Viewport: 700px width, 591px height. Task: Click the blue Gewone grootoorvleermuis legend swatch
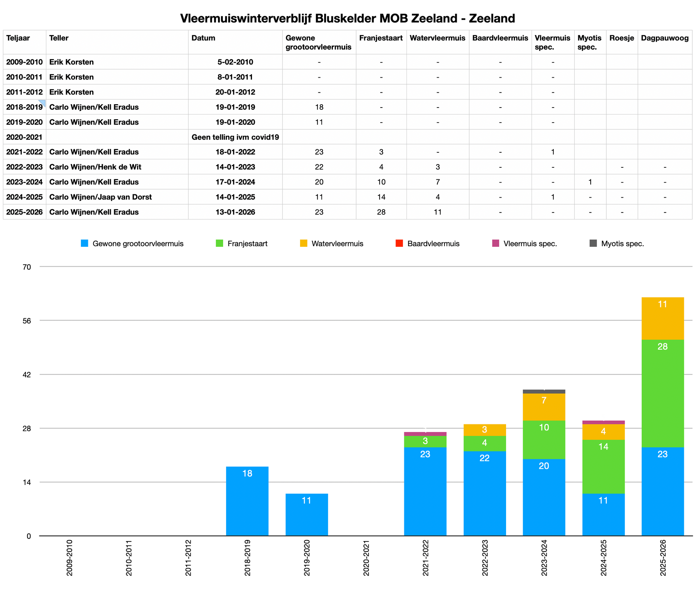85,244
